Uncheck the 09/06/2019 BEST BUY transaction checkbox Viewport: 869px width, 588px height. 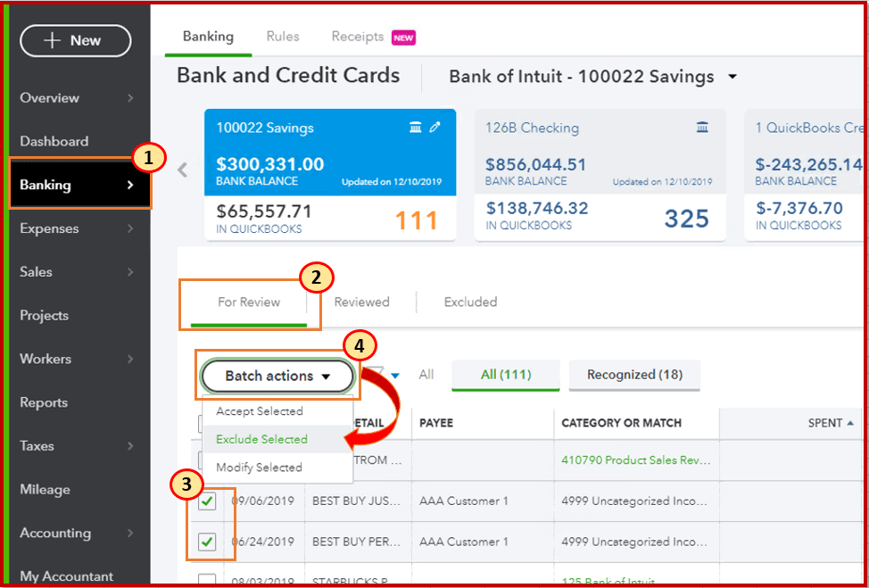point(207,501)
